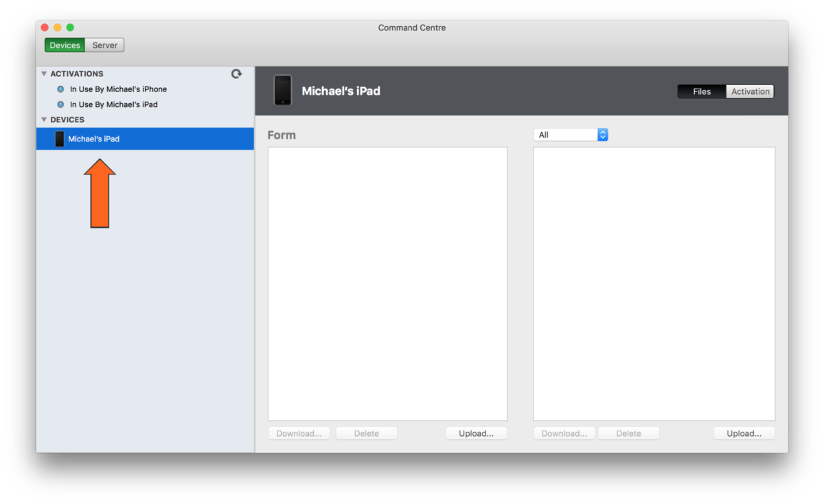Click Upload under the All files list
824x504 pixels.
pos(744,433)
